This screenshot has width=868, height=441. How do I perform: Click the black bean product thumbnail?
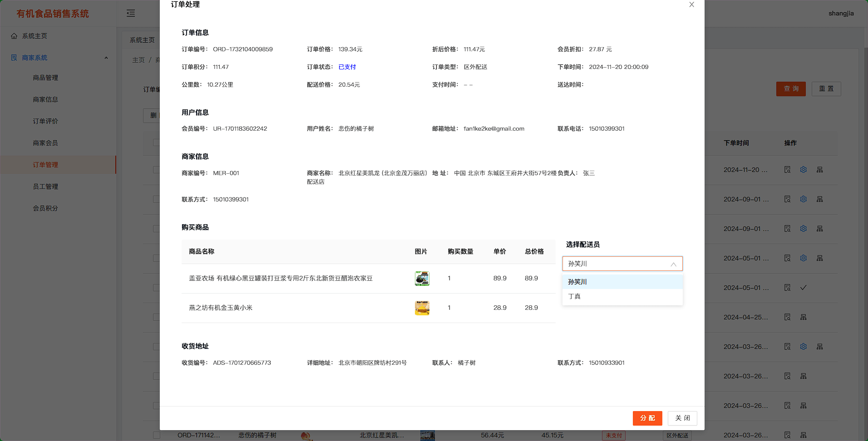click(422, 279)
